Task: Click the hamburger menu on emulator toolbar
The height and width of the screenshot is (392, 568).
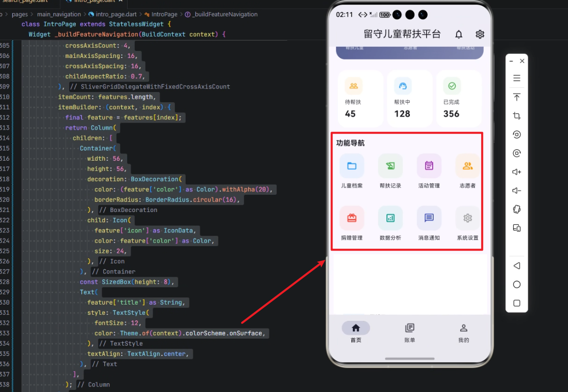Action: [517, 78]
